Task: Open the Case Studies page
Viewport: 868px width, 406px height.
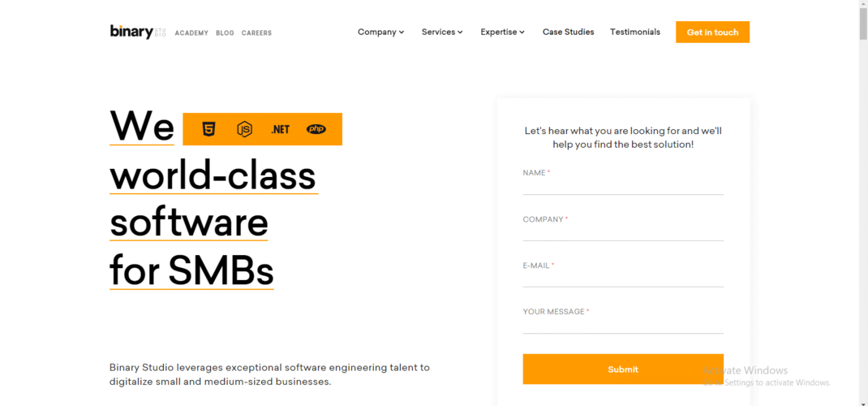Action: pyautogui.click(x=568, y=32)
